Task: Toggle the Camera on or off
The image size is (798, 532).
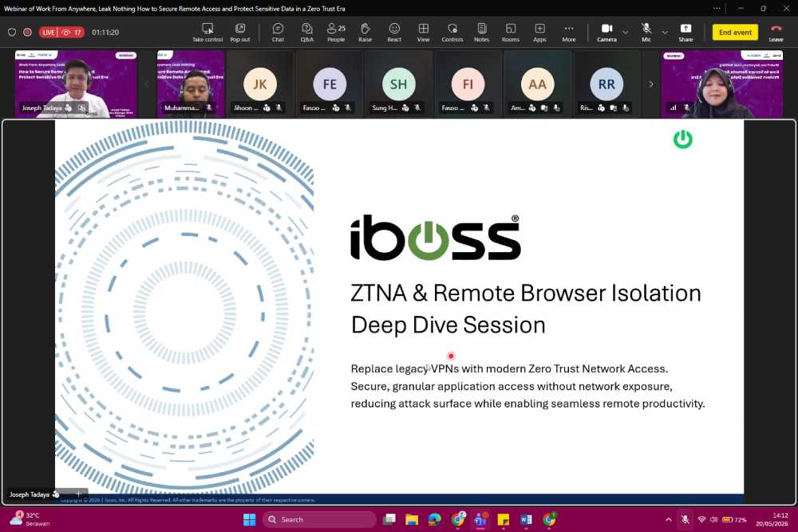Action: [606, 33]
